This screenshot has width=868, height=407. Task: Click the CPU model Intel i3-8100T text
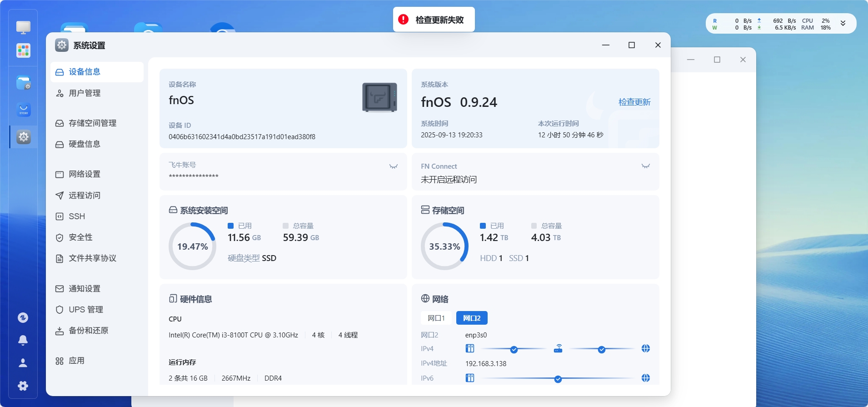tap(233, 335)
